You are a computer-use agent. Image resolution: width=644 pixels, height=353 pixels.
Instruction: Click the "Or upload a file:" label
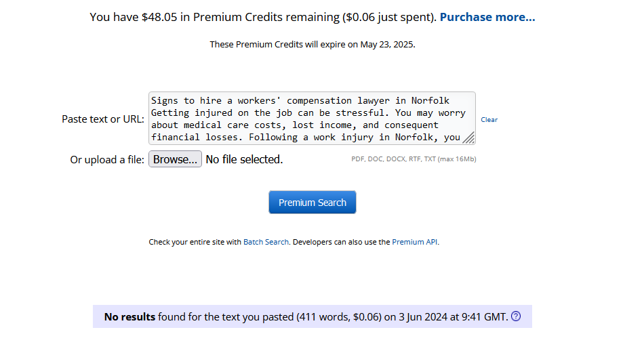107,160
